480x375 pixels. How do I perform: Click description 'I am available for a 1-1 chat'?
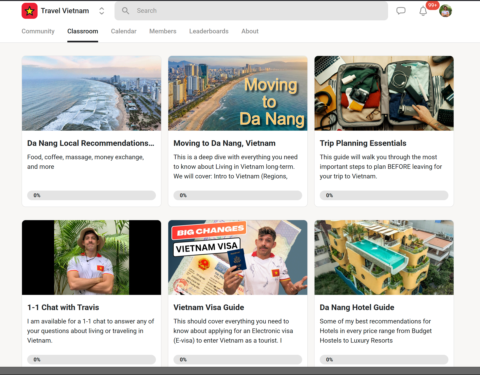(91, 331)
